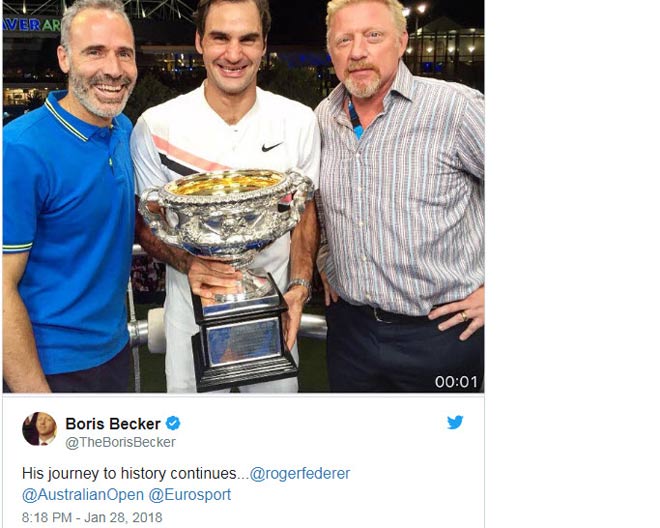Click the Nike swoosh on the white shirt
This screenshot has width=660, height=528.
[x=272, y=147]
